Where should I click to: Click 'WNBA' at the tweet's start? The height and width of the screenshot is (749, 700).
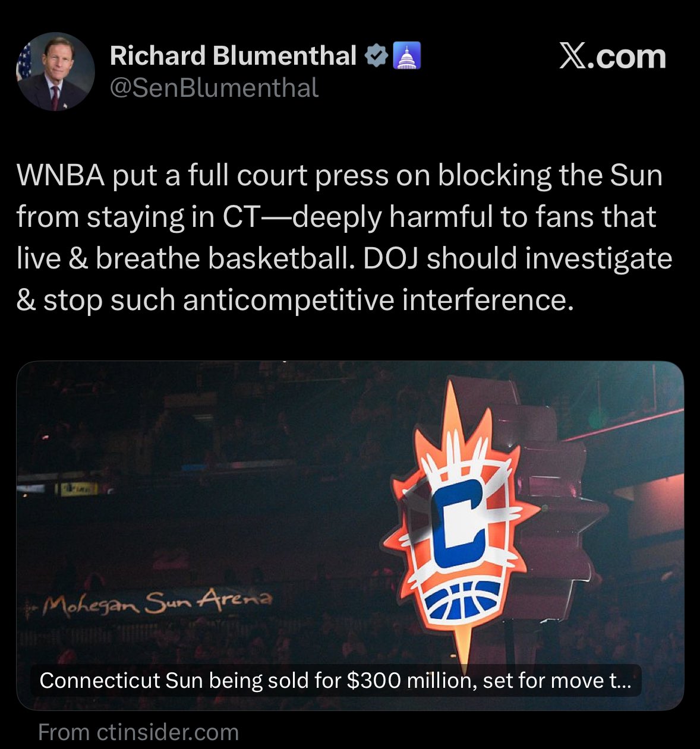pyautogui.click(x=61, y=176)
